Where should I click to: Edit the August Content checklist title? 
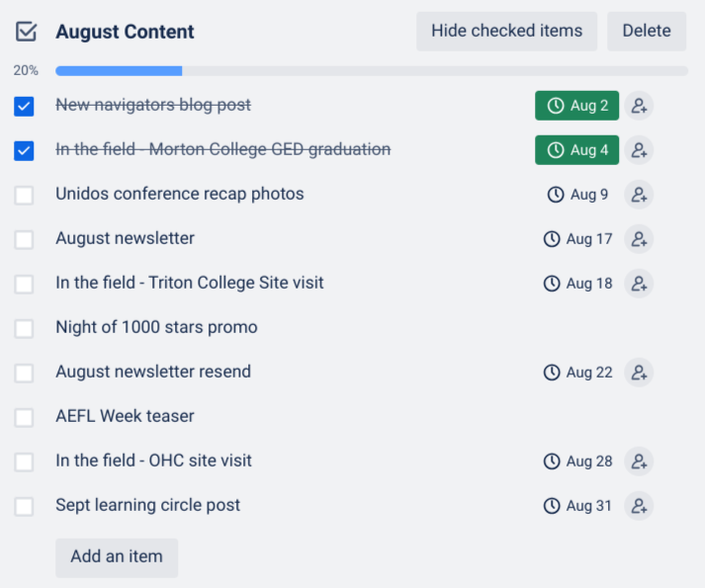[x=125, y=32]
